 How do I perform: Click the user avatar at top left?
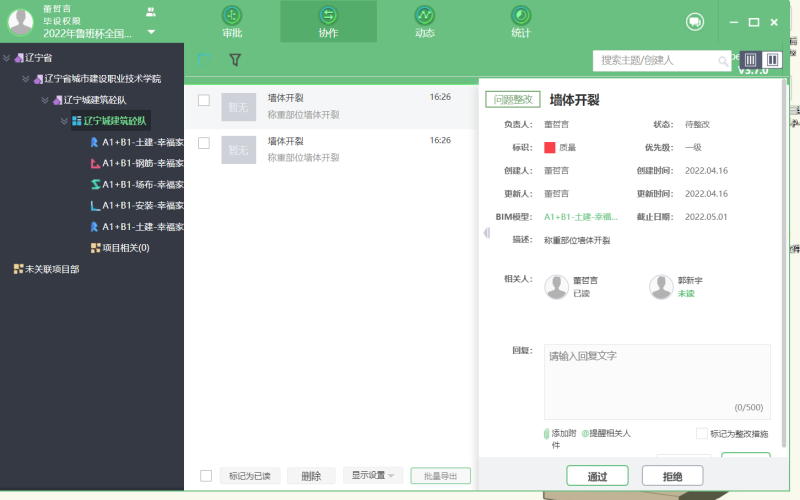coord(21,22)
